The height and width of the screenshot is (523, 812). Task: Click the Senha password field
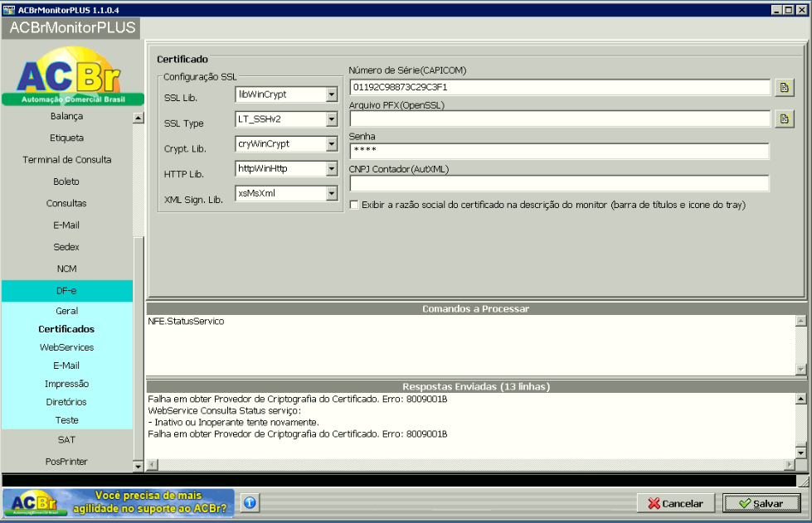point(559,151)
